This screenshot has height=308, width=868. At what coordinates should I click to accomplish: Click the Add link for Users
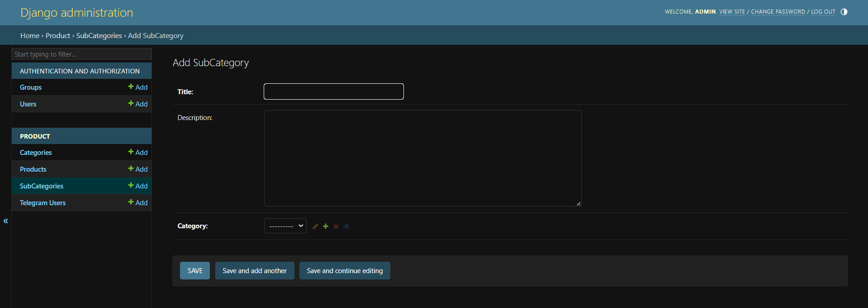pos(138,104)
